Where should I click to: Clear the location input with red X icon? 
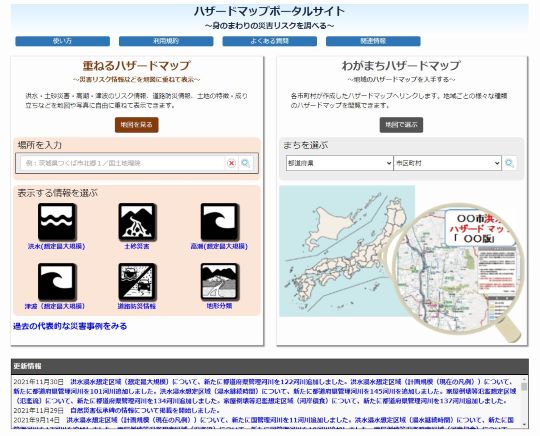pyautogui.click(x=231, y=163)
